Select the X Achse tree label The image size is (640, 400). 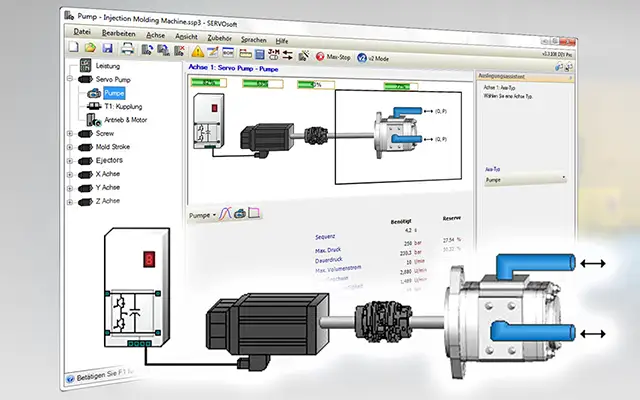[x=108, y=174]
